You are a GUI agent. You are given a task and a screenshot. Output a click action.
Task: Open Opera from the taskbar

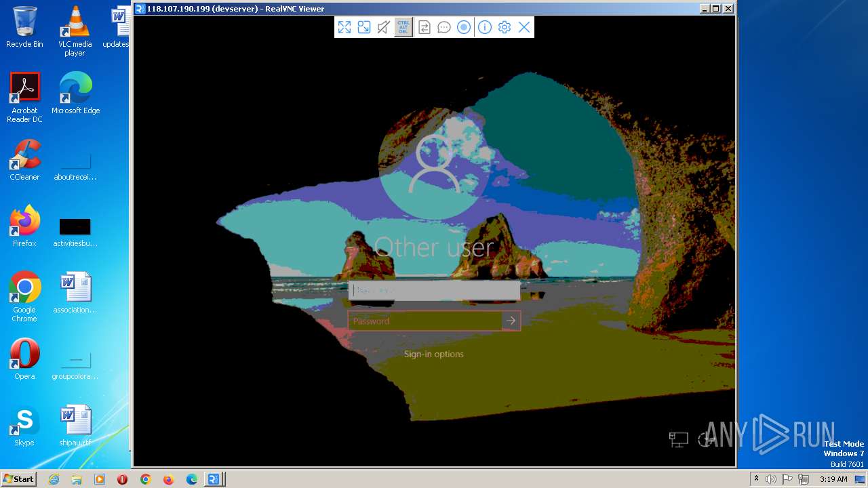click(123, 479)
